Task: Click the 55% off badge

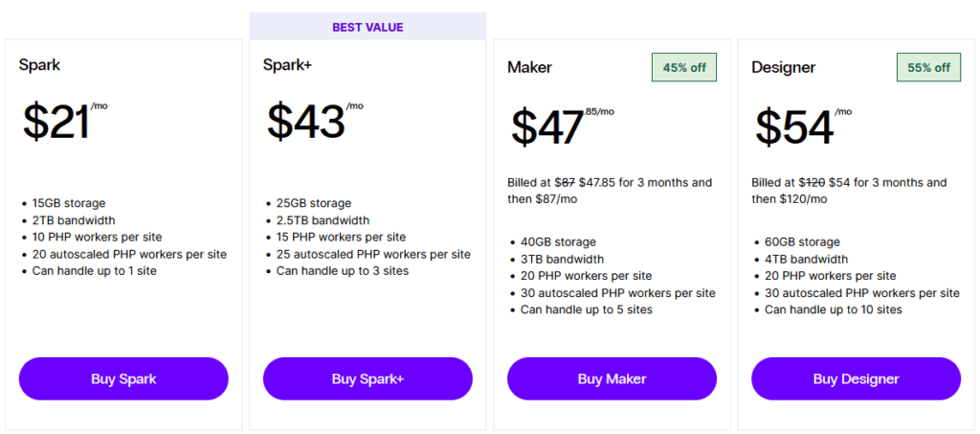Action: click(928, 67)
